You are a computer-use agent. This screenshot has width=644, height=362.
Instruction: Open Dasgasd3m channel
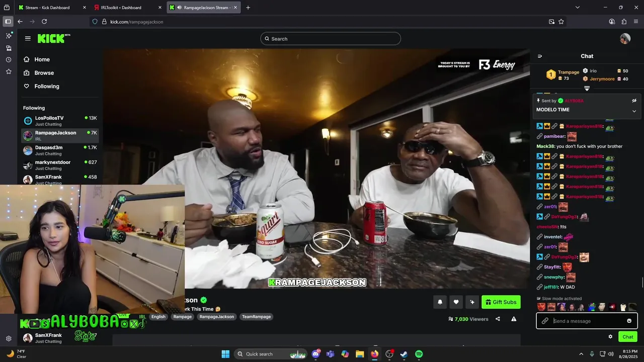click(60, 150)
